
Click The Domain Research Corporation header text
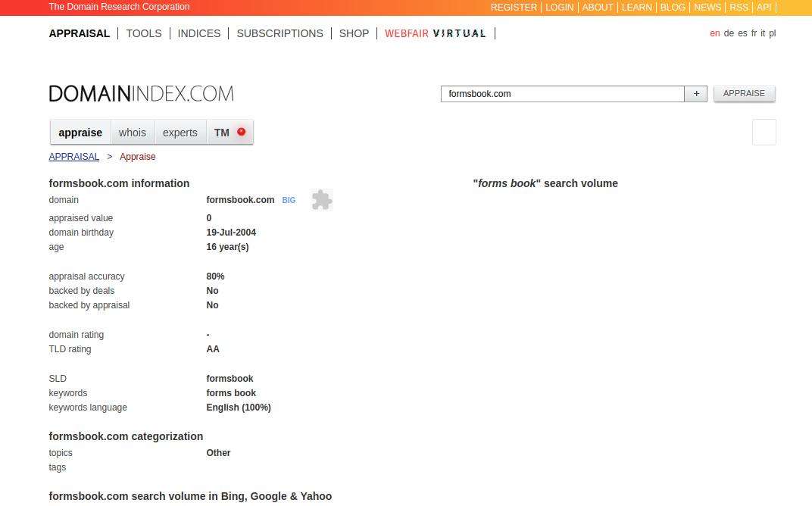coord(119,7)
